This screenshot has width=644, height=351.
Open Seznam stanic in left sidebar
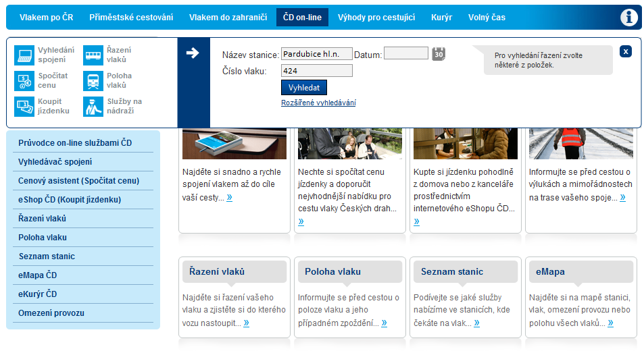pyautogui.click(x=47, y=256)
